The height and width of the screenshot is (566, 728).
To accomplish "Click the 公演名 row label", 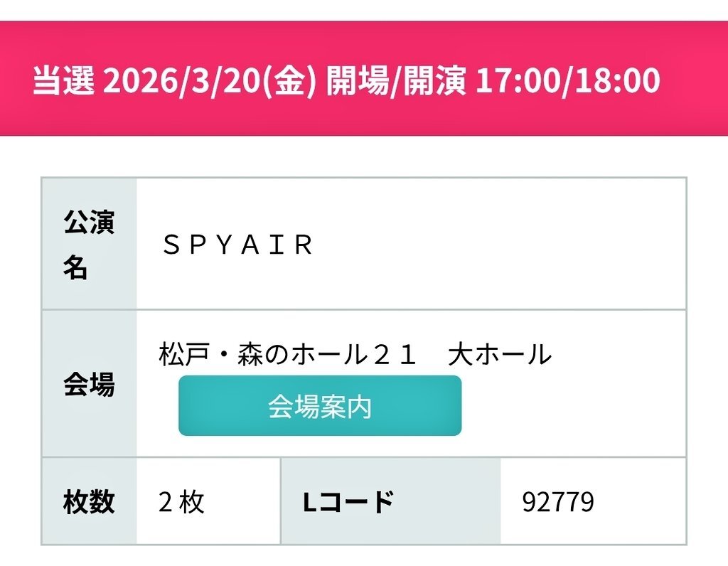I will [89, 244].
